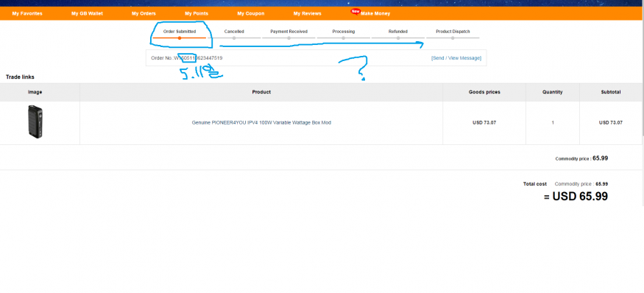Open the Make Money link
Image resolution: width=644 pixels, height=293 pixels.
click(x=375, y=13)
